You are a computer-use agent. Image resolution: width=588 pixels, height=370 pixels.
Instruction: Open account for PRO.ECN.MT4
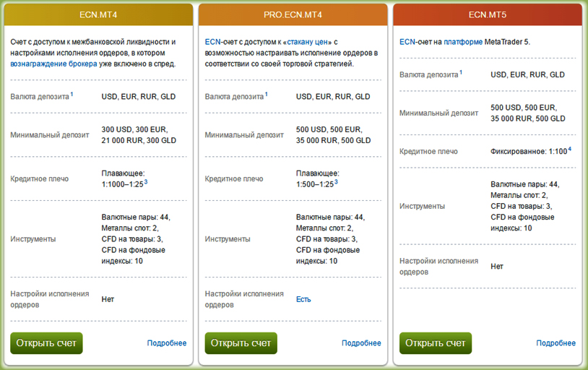(x=241, y=343)
